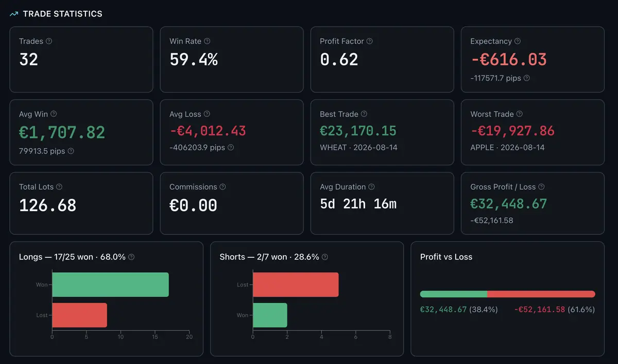Click the help icon after -117571.7 pips
618x364 pixels.
(526, 78)
